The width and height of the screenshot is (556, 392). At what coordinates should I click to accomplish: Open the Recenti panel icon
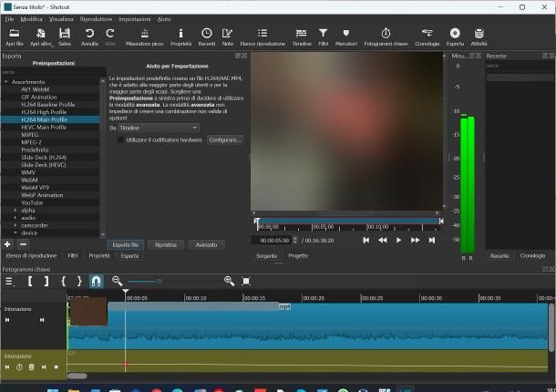click(207, 37)
